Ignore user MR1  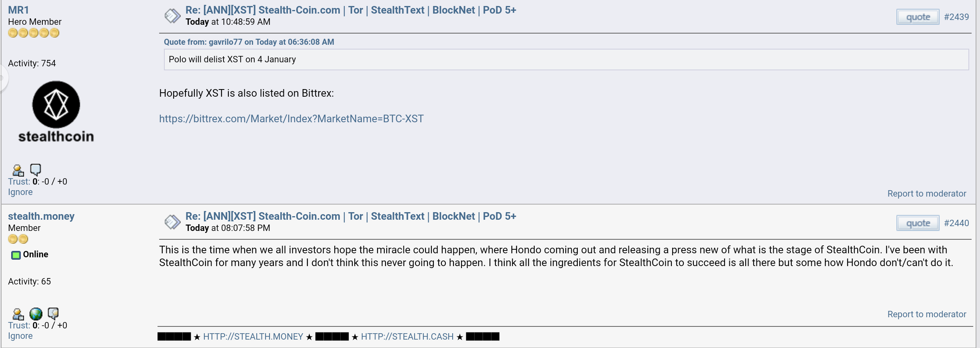click(x=20, y=192)
